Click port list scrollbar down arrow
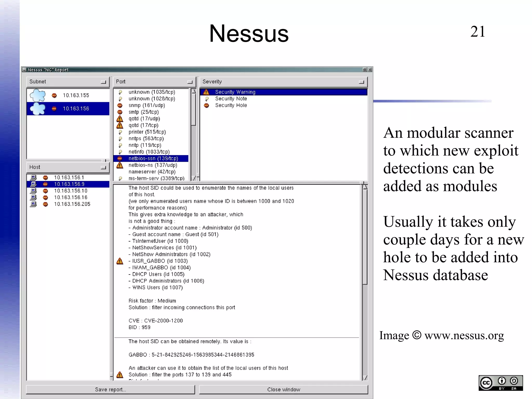Image resolution: width=532 pixels, height=399 pixels. tap(194, 178)
